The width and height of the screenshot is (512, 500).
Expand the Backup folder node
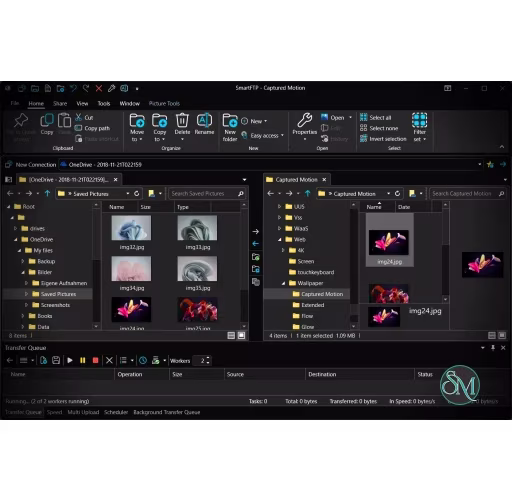pyautogui.click(x=23, y=261)
